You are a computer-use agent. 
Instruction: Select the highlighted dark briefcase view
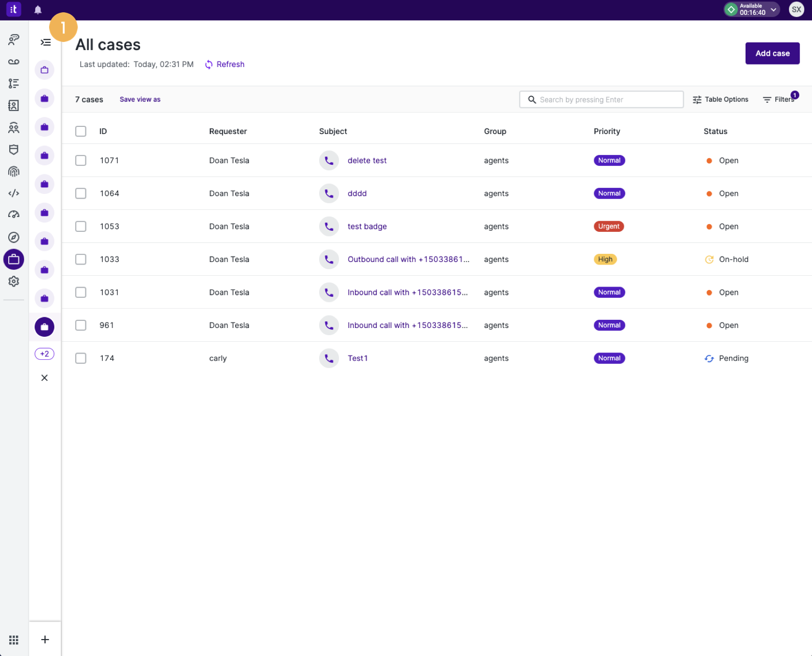click(44, 327)
